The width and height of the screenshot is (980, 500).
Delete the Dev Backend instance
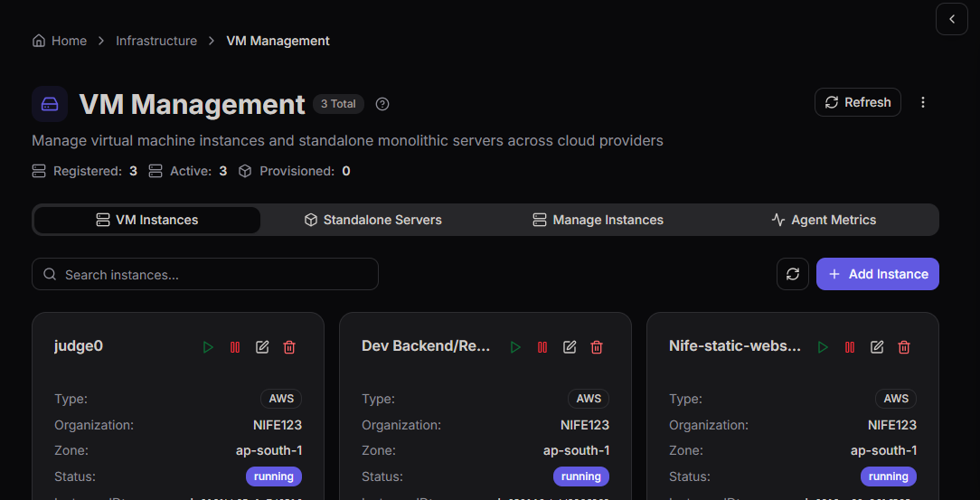click(597, 347)
